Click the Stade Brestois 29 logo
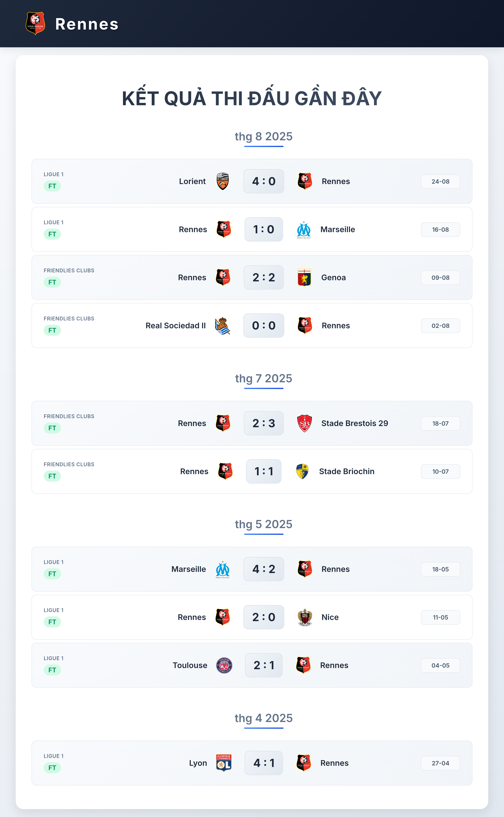This screenshot has width=504, height=817. [304, 423]
